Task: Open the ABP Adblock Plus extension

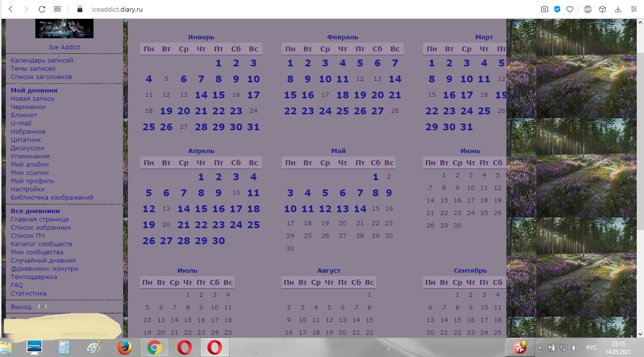Action: [588, 9]
